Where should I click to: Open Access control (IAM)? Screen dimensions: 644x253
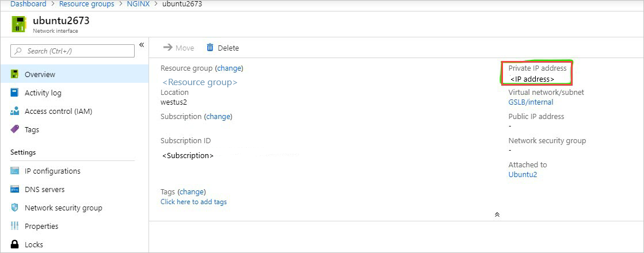[x=74, y=111]
